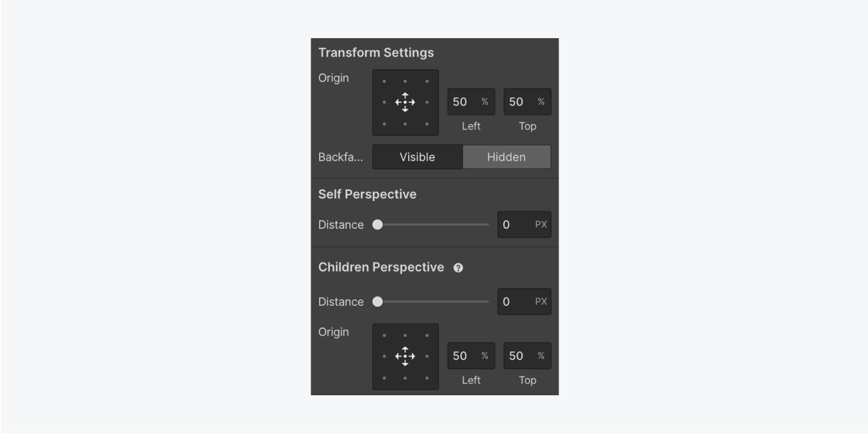Image resolution: width=868 pixels, height=434 pixels.
Task: Open PX unit dropdown for Self Perspective distance
Action: (541, 225)
